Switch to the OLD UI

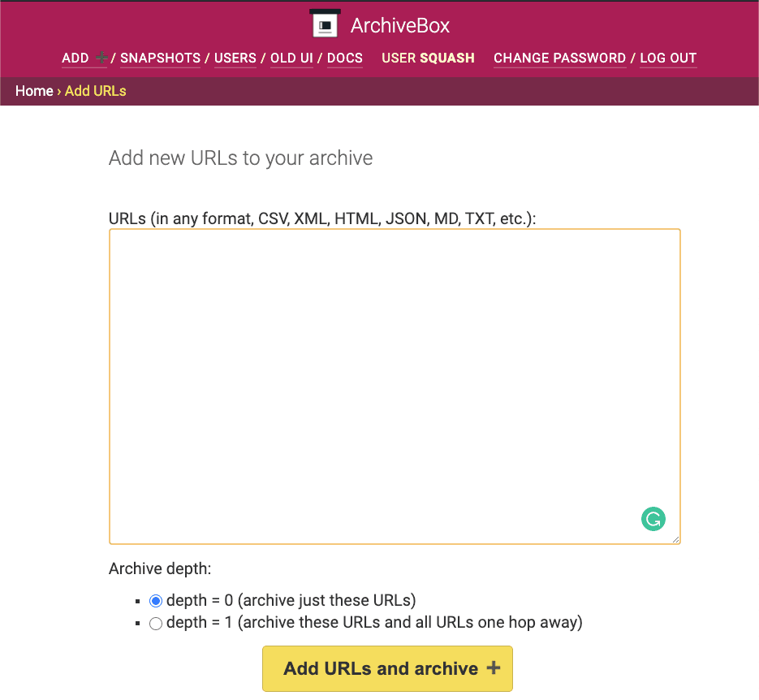(x=291, y=58)
